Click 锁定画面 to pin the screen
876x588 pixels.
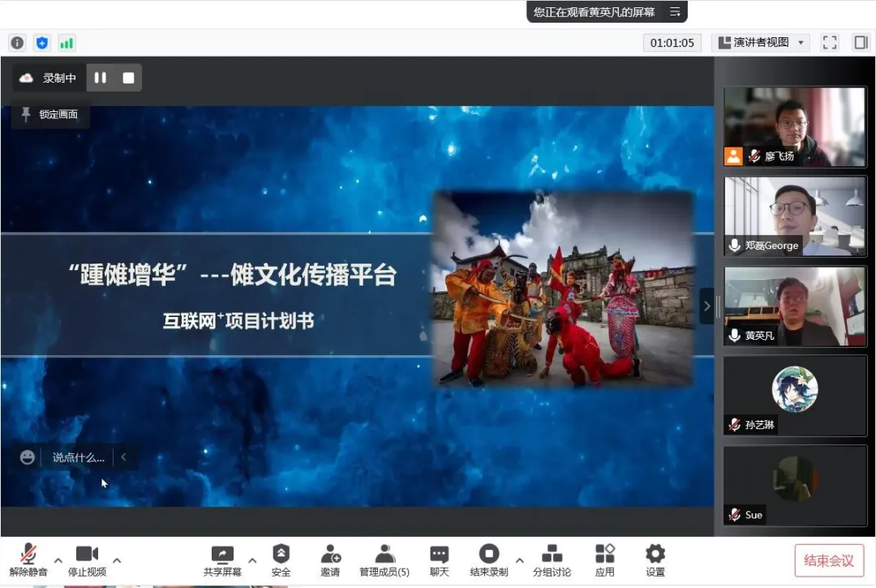coord(50,114)
